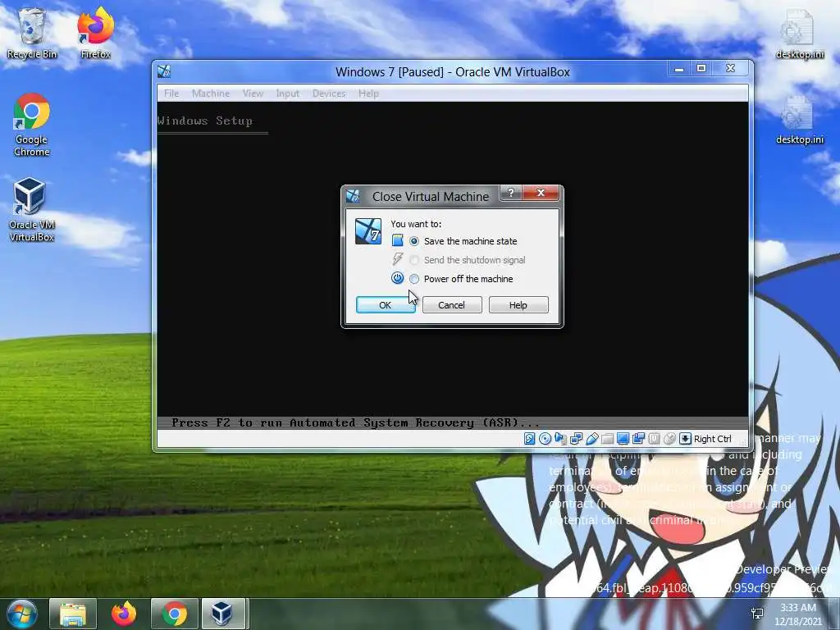The height and width of the screenshot is (630, 840).
Task: Click the display monitor status icon
Action: tap(623, 439)
